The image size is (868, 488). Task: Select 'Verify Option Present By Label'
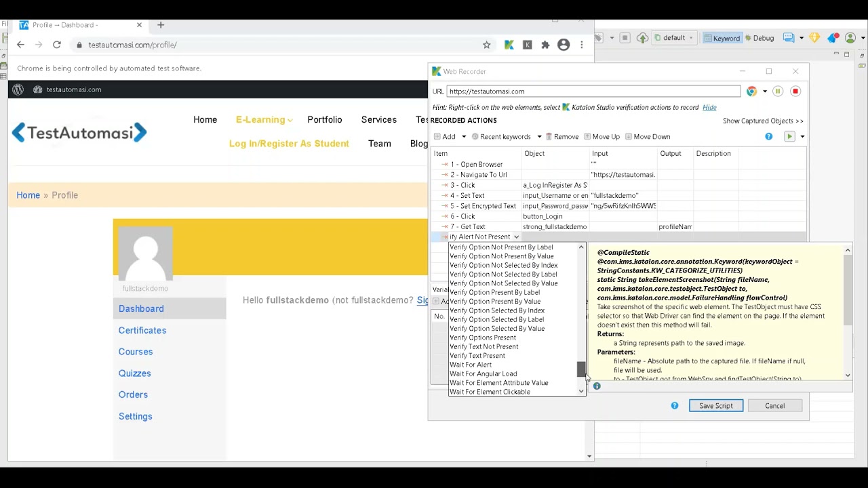[x=495, y=292]
